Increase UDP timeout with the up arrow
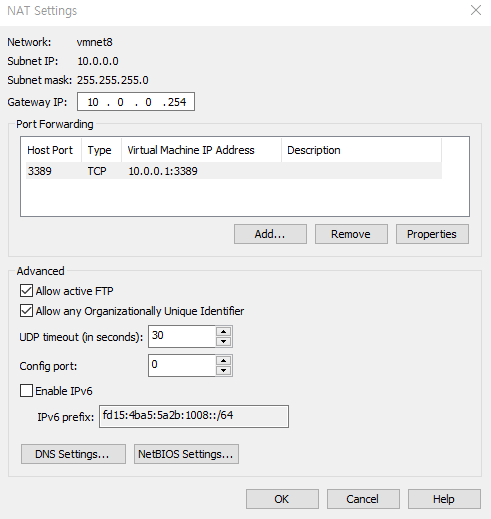Image resolution: width=491 pixels, height=519 pixels. click(x=223, y=332)
